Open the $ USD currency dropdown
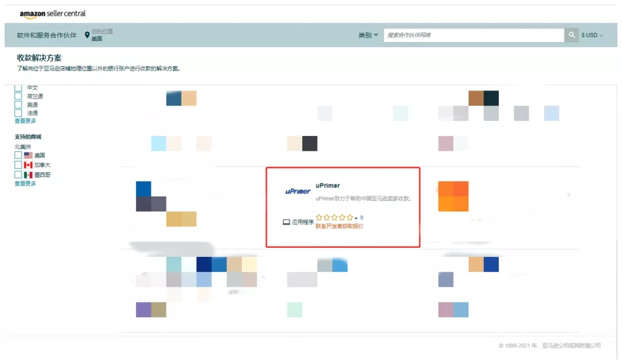The height and width of the screenshot is (364, 622). (592, 35)
